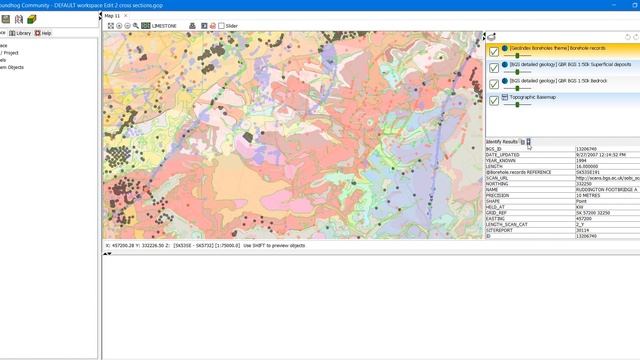640x360 pixels.
Task: Click the second small icon beside Identify Results
Action: click(x=529, y=142)
